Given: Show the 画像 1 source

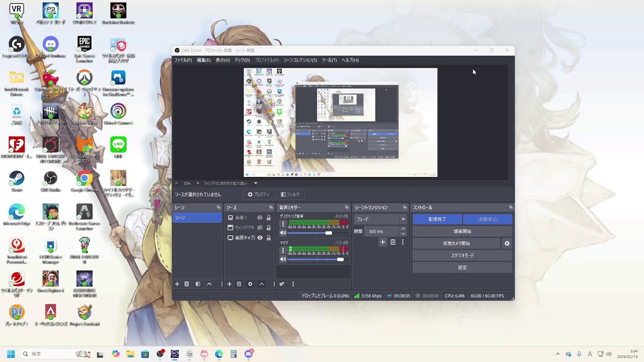Looking at the screenshot, I should point(260,218).
